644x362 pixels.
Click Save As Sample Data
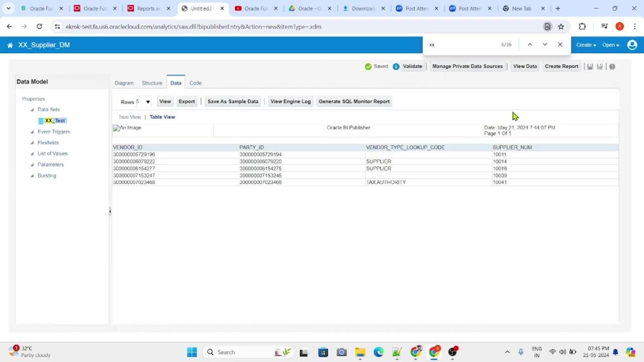pos(233,102)
